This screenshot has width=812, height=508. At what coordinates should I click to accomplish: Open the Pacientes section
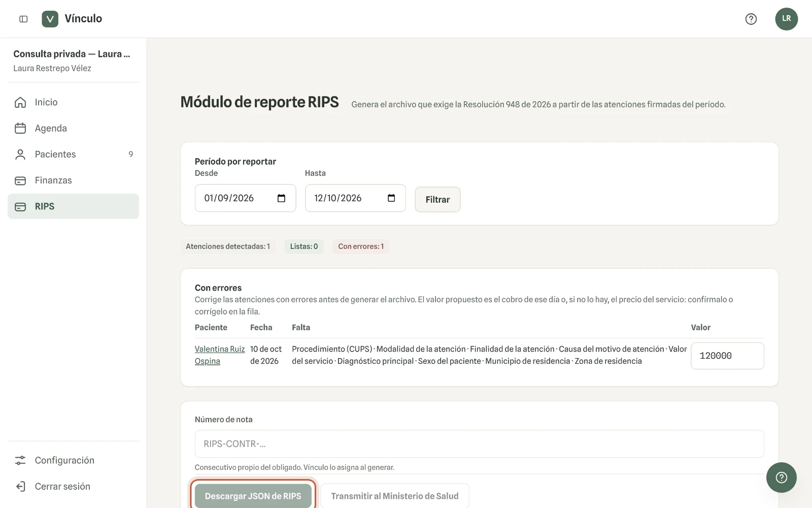pos(73,154)
